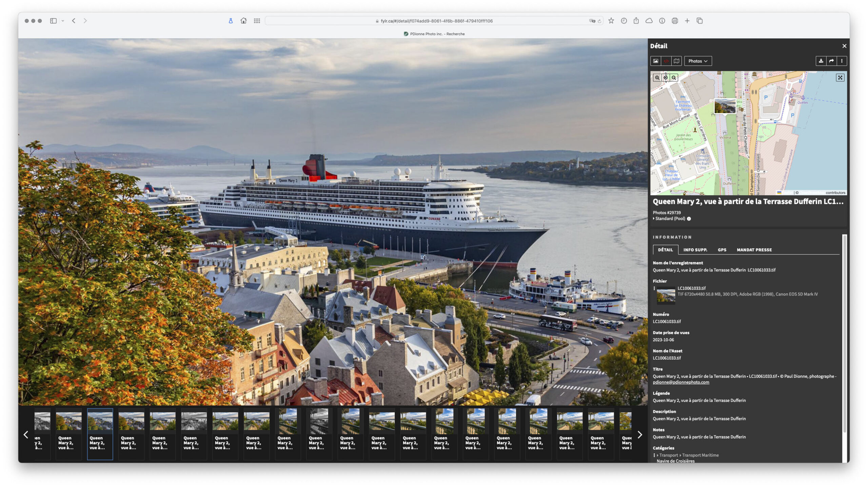Image resolution: width=868 pixels, height=487 pixels.
Task: Expand the map to fullscreen
Action: 840,78
